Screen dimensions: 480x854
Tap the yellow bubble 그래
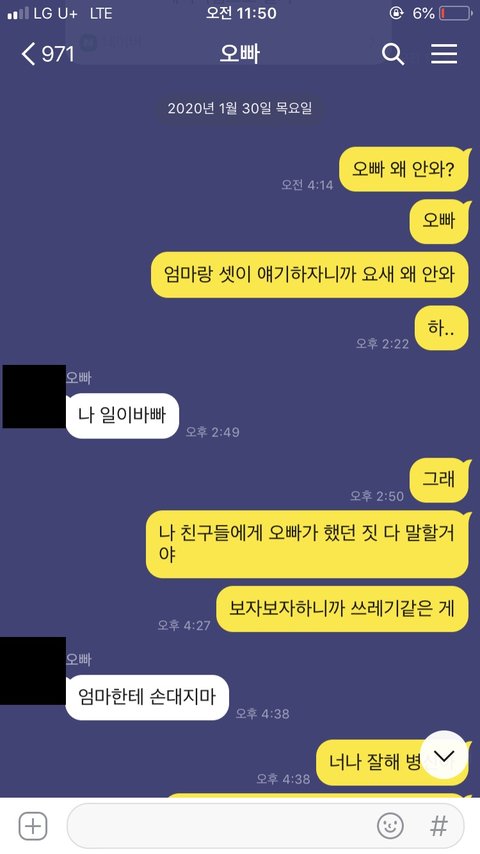(439, 480)
